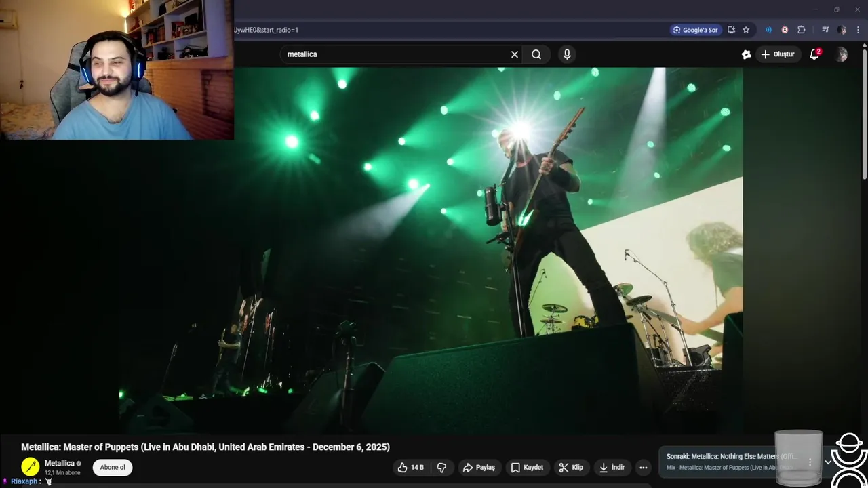Image resolution: width=868 pixels, height=488 pixels.
Task: Dislike the video with thumbs down
Action: tap(441, 468)
